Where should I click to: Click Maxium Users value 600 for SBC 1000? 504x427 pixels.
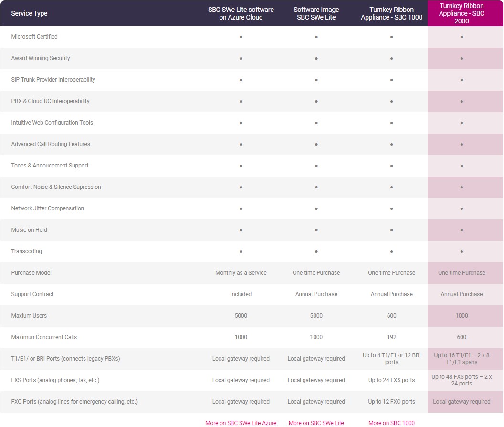(x=391, y=316)
